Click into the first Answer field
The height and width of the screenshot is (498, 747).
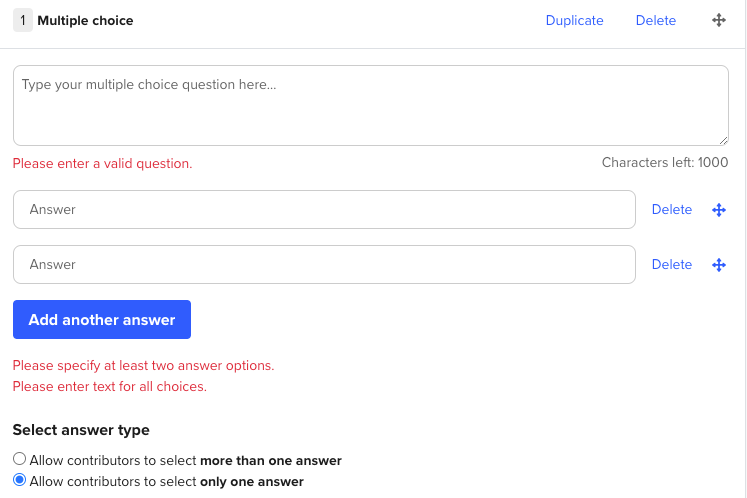(324, 210)
